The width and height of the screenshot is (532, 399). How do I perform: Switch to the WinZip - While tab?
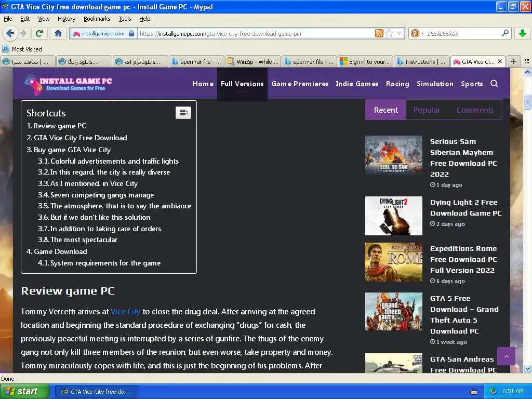[x=253, y=62]
